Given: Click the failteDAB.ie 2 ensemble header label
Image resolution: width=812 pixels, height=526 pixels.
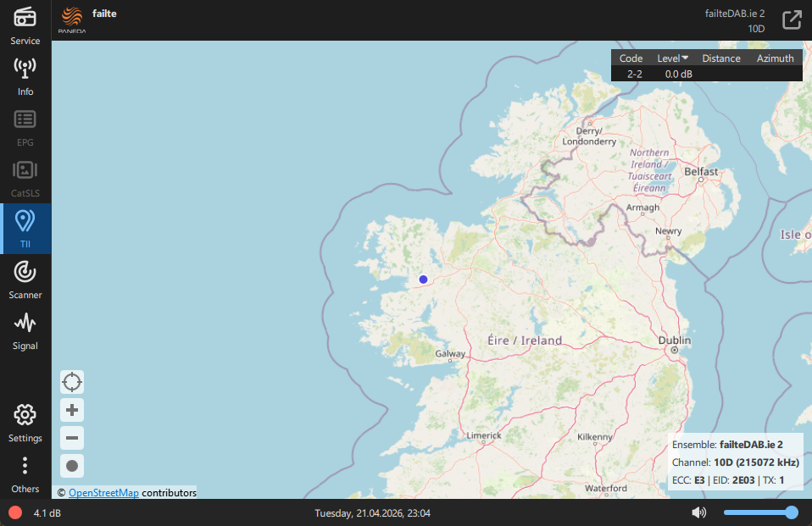Looking at the screenshot, I should (734, 14).
